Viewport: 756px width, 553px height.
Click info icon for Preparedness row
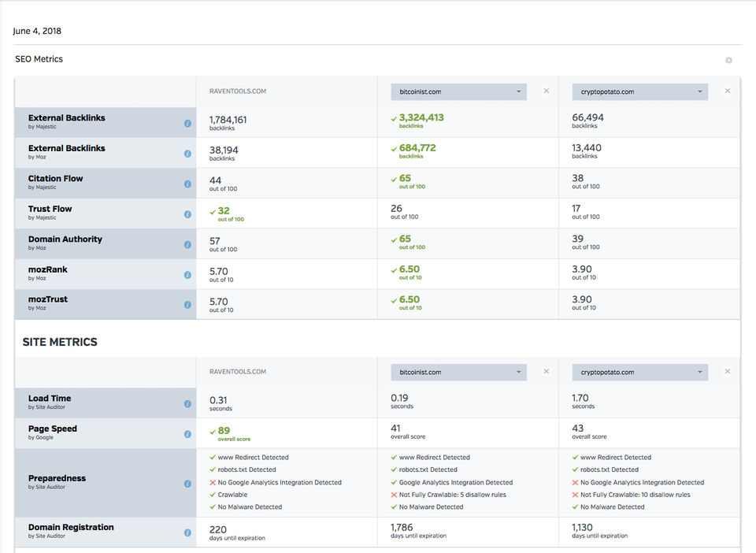187,483
